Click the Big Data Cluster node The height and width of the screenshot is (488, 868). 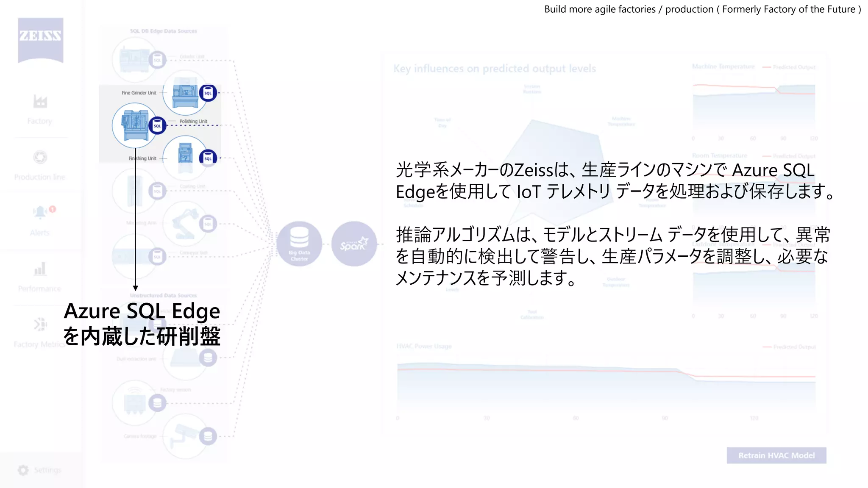(x=299, y=244)
